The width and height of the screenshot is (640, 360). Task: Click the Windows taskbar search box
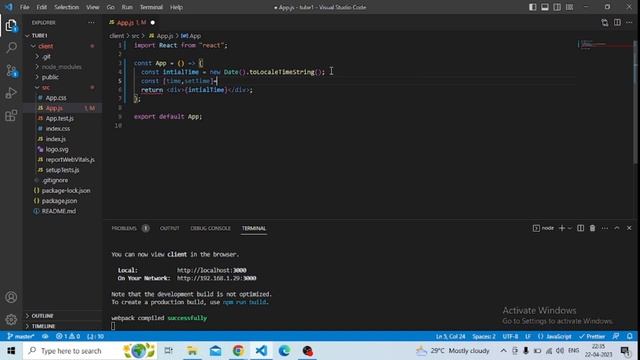(x=90, y=351)
